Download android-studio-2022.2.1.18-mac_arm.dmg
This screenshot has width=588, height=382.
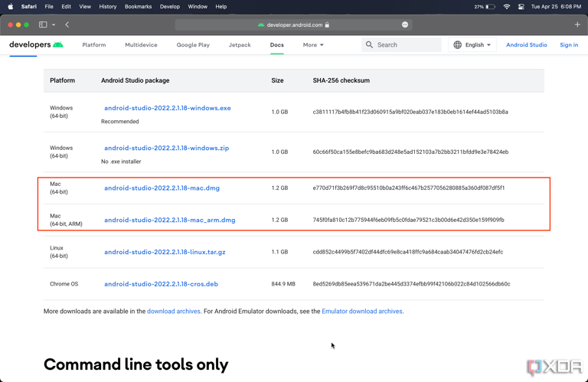169,220
